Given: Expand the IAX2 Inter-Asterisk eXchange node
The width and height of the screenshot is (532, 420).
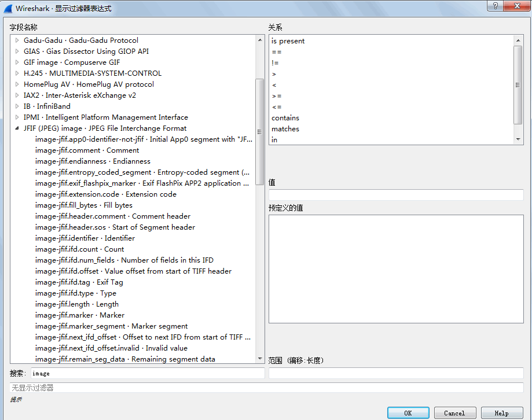Looking at the screenshot, I should [x=17, y=95].
